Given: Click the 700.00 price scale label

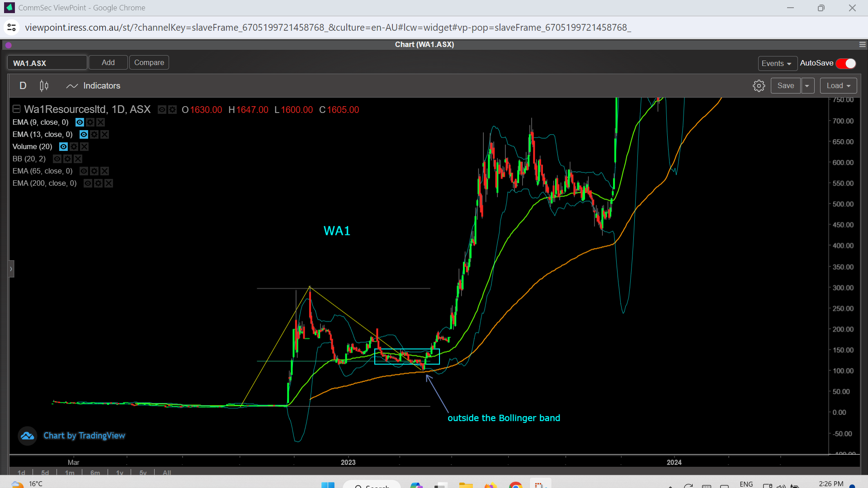Looking at the screenshot, I should click(x=843, y=121).
